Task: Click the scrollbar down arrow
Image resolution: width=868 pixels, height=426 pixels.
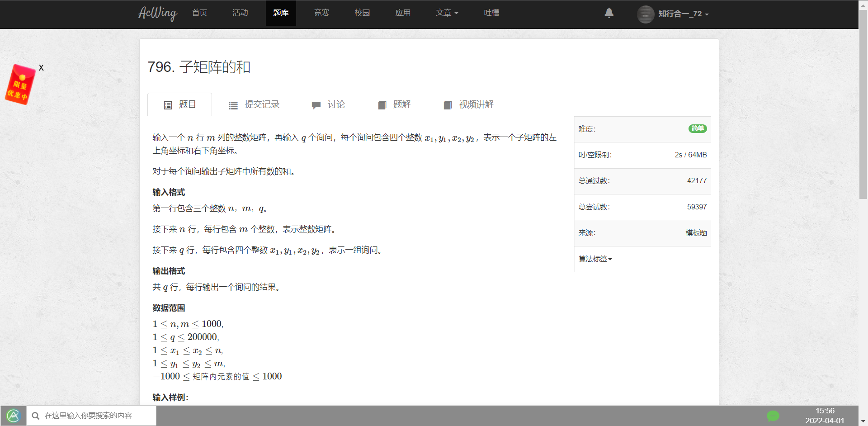Action: (x=863, y=421)
